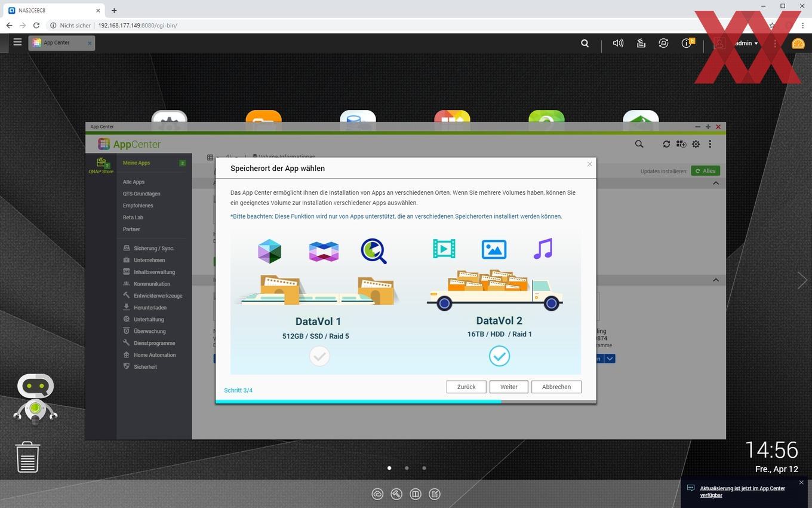Click the DataVol 2 truck illustration
Image resolution: width=812 pixels, height=508 pixels.
pos(495,290)
